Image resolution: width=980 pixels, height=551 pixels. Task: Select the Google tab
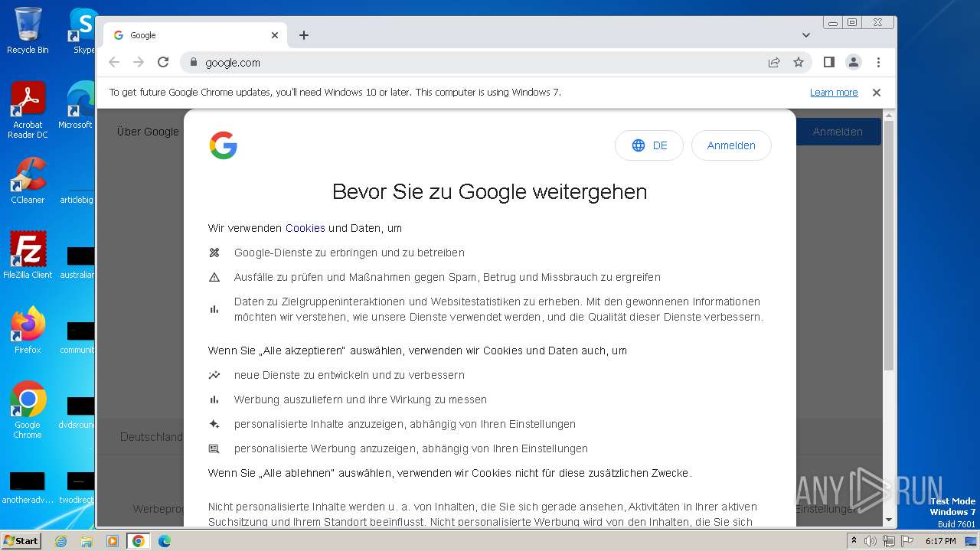point(195,35)
